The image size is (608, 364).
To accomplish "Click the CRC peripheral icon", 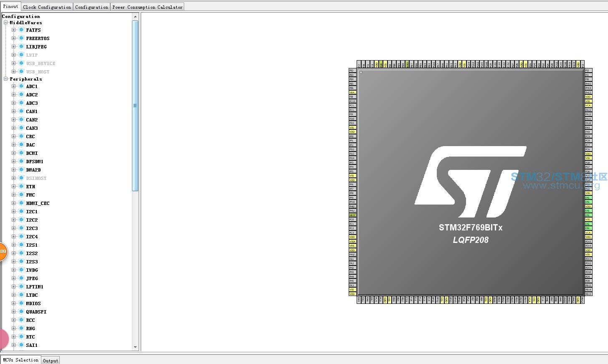I will (x=21, y=136).
